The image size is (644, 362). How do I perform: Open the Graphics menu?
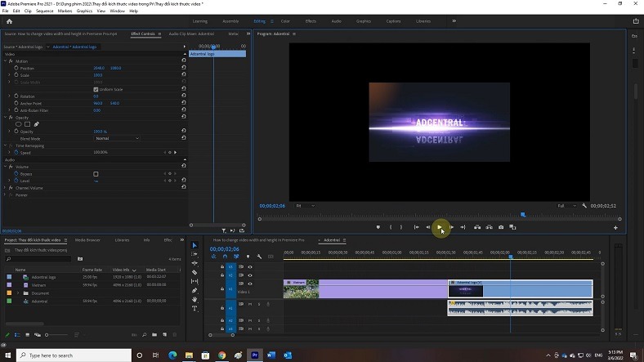(x=84, y=11)
